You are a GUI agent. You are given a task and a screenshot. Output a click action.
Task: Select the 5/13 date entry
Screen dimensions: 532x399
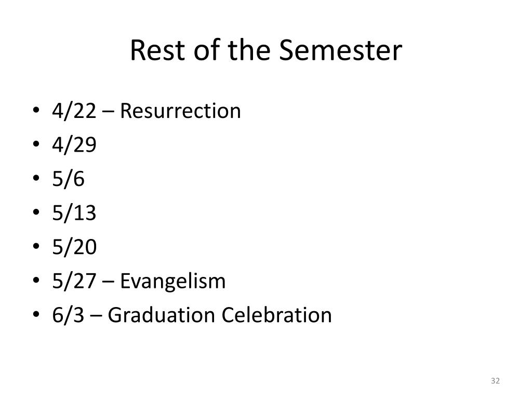coord(74,212)
